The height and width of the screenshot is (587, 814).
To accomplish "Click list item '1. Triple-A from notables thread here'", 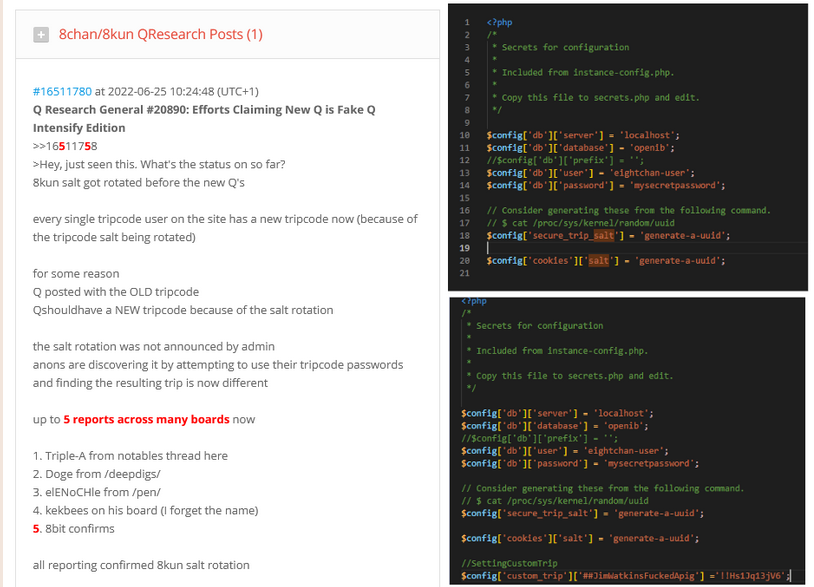I will click(x=130, y=456).
